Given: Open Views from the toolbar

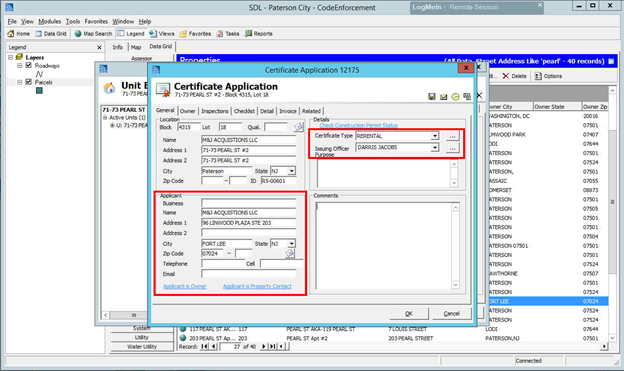Looking at the screenshot, I should [162, 34].
